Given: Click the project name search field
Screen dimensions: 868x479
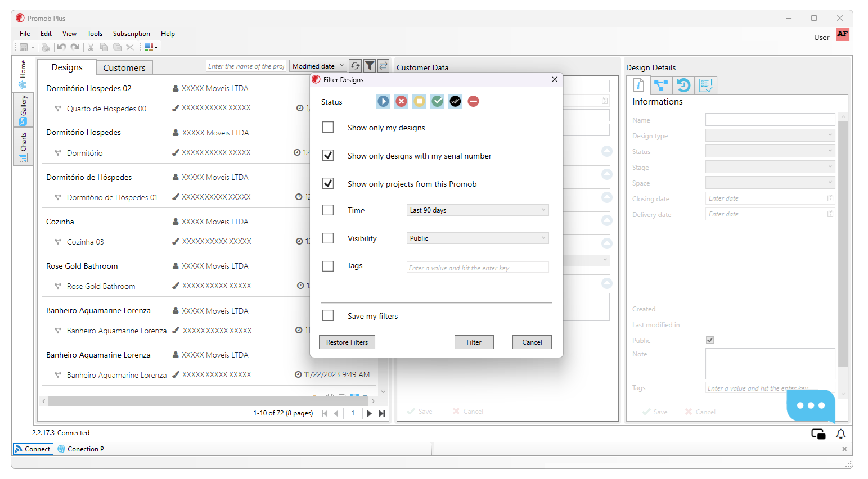Looking at the screenshot, I should (246, 66).
